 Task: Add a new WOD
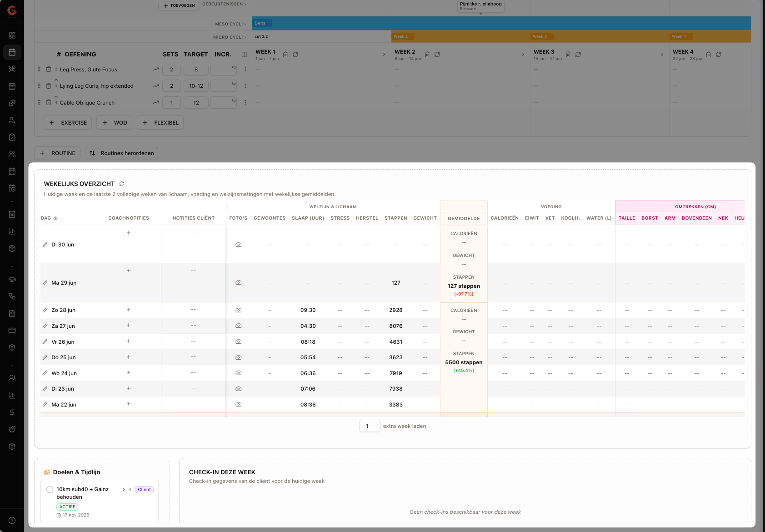coord(115,123)
